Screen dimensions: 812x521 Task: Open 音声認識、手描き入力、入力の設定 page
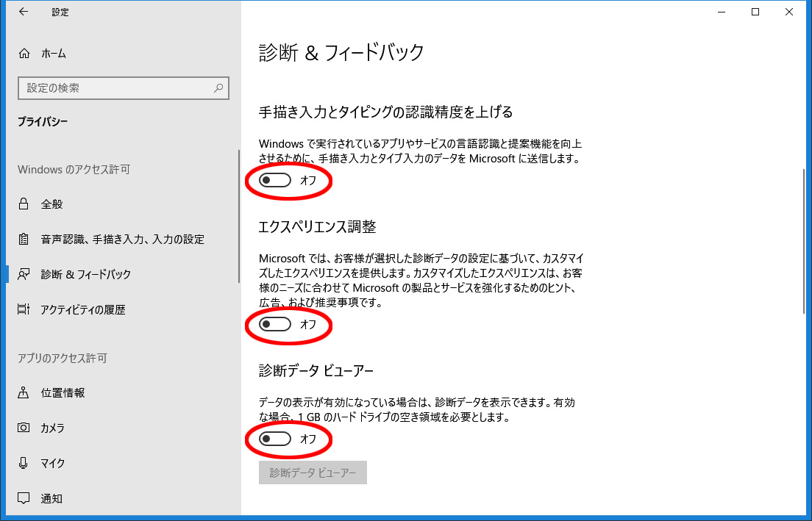124,239
